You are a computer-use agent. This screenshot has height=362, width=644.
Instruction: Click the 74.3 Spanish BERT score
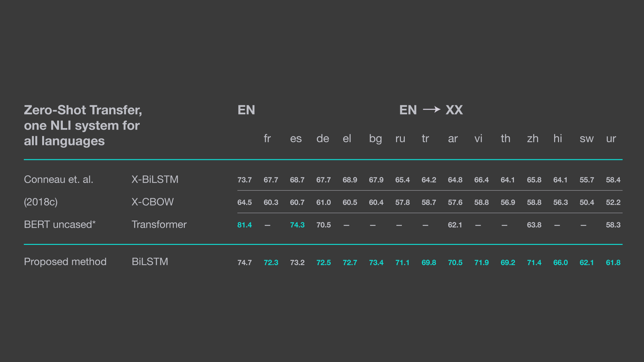tap(297, 225)
